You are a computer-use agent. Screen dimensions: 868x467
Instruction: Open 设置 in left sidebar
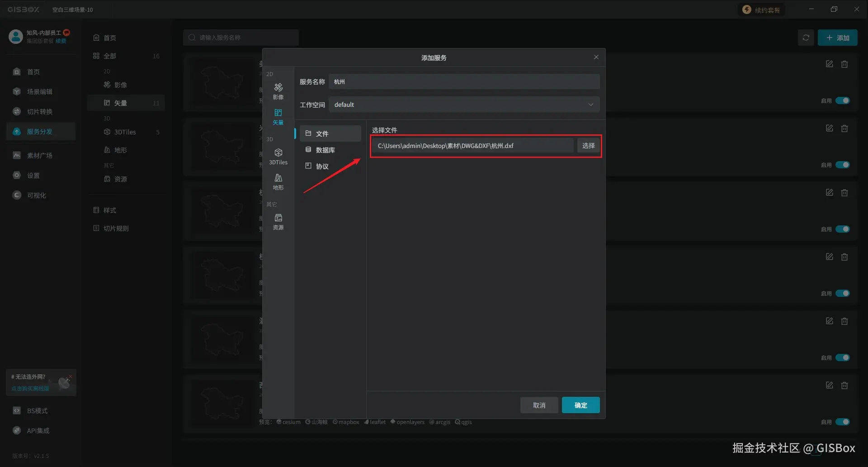coord(41,176)
